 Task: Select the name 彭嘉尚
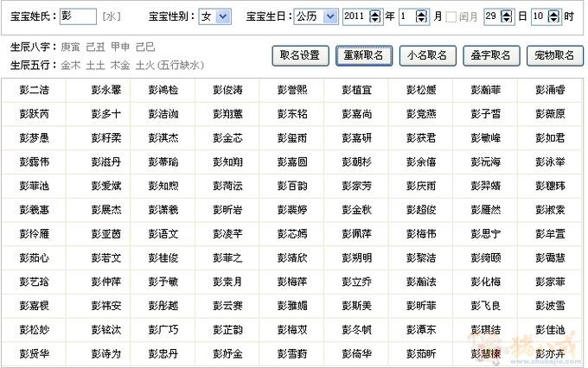coord(356,114)
